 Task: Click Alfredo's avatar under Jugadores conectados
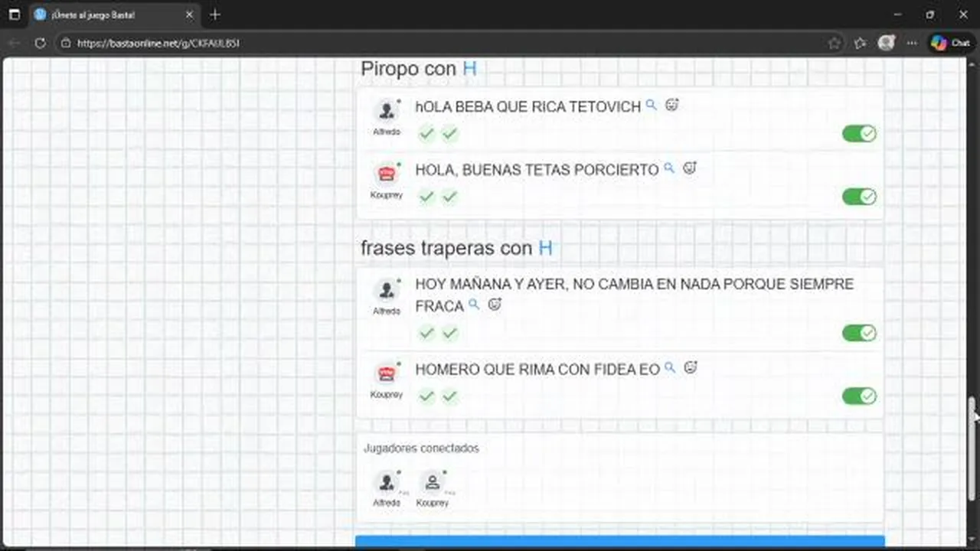[387, 483]
